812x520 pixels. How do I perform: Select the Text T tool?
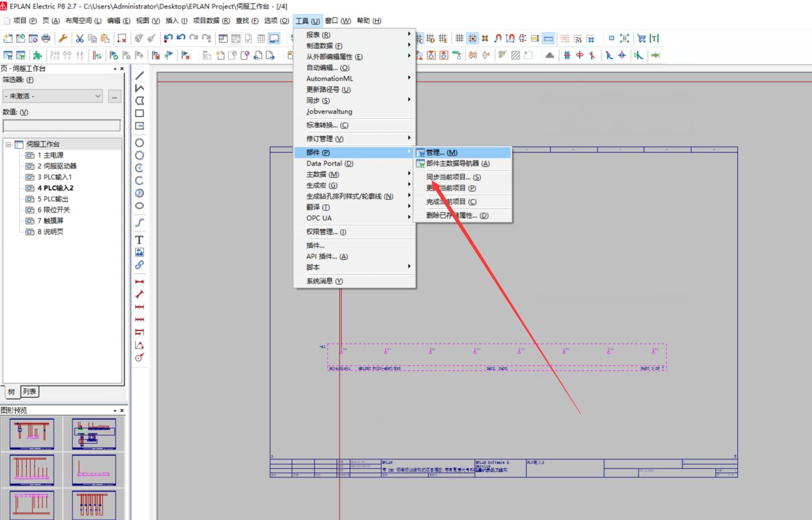tap(139, 240)
